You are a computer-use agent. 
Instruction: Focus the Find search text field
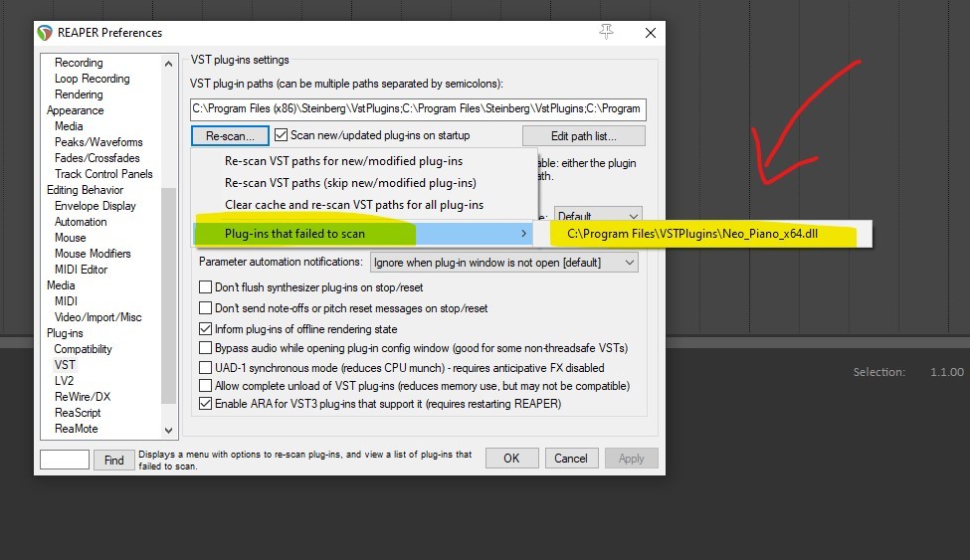point(65,460)
